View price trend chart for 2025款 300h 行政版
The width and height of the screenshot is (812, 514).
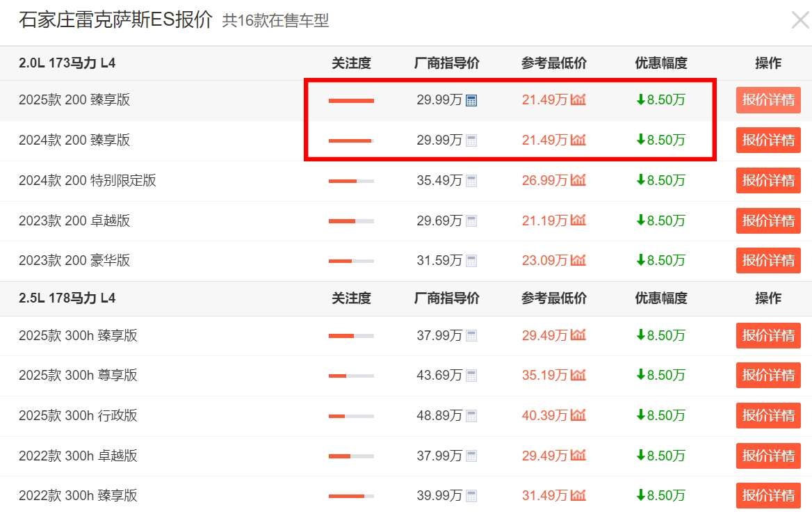pyautogui.click(x=578, y=415)
